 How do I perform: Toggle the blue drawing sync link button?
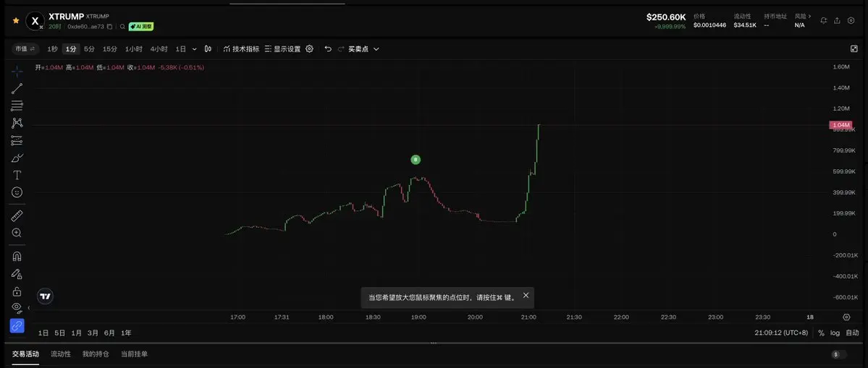pyautogui.click(x=17, y=325)
